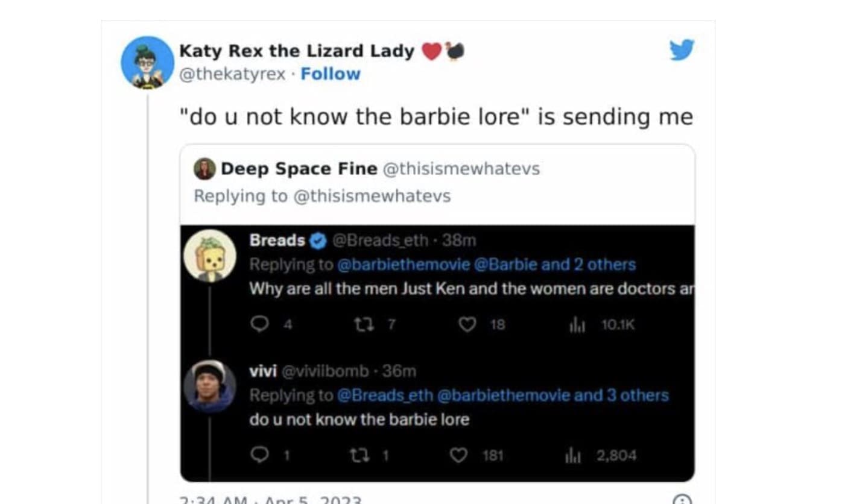Click the info icon beside tweet date
The height and width of the screenshot is (504, 842).
[682, 501]
